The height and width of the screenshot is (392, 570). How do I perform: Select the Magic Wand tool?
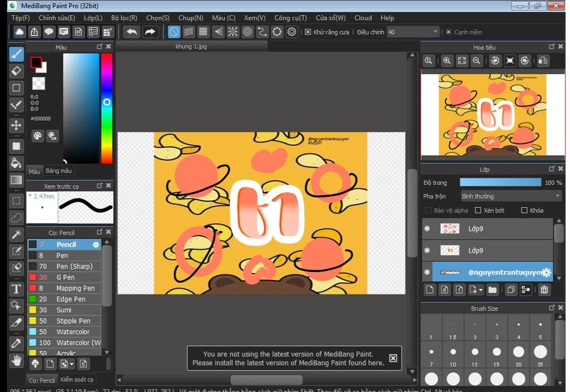16,234
